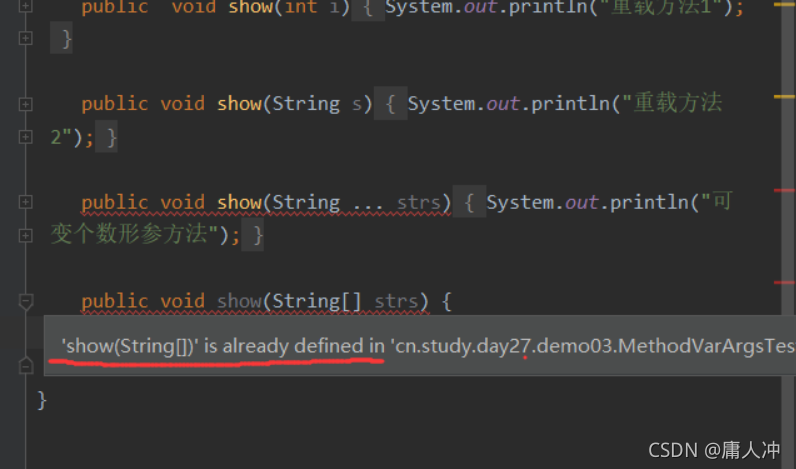Jump to the yellow warning mark near show(String s)
Viewport: 796px width, 469px height.
pos(784,96)
